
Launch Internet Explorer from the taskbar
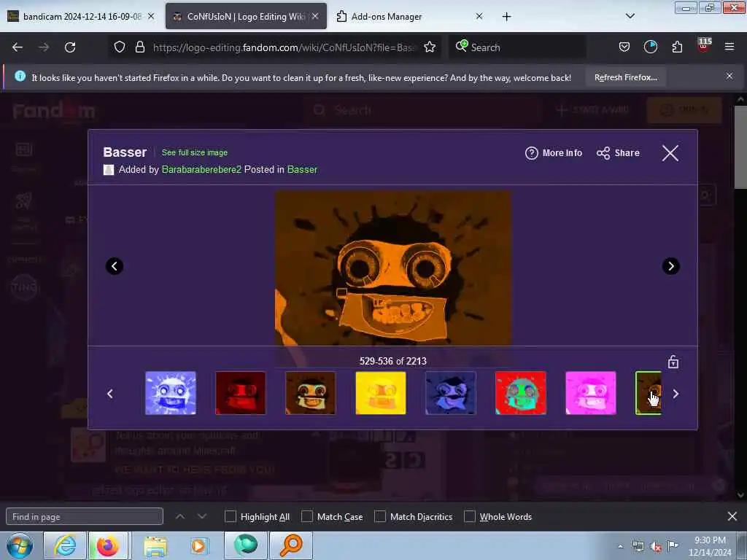coord(64,545)
